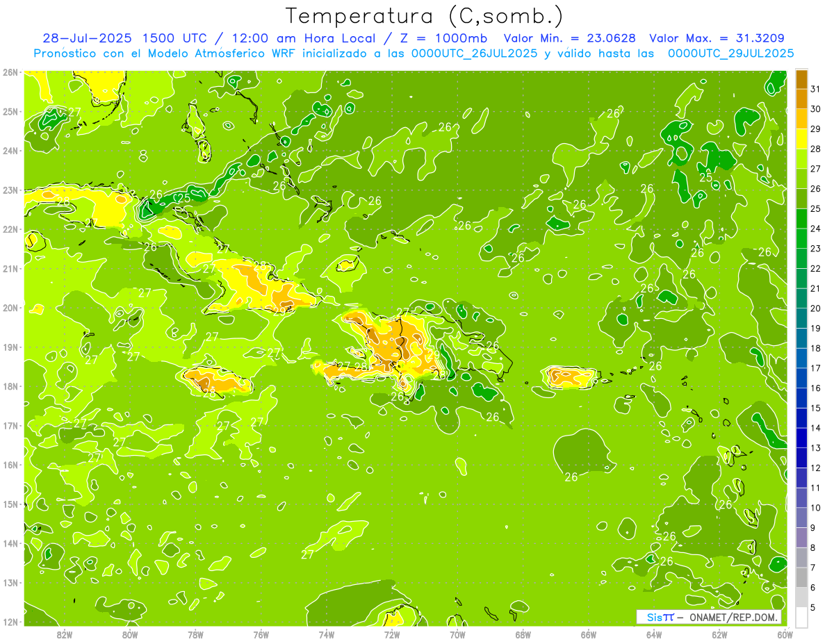Click the 62W longitude axis label
This screenshot has width=834, height=644.
pos(719,634)
